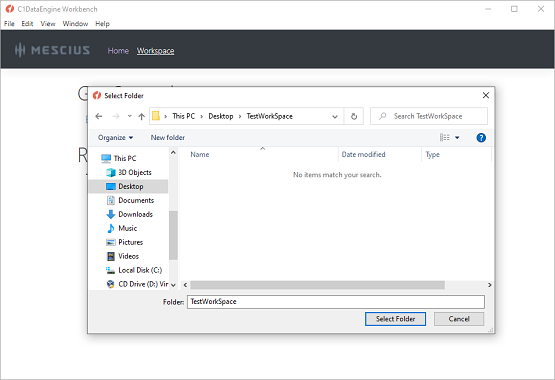Click the MESCIUS logo in header
The width and height of the screenshot is (555, 380).
[x=52, y=50]
